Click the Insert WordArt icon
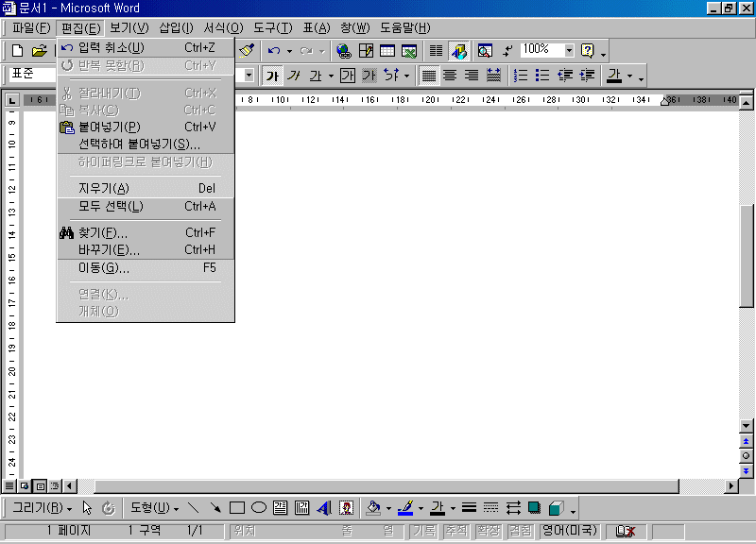This screenshot has width=756, height=544. coord(324,508)
